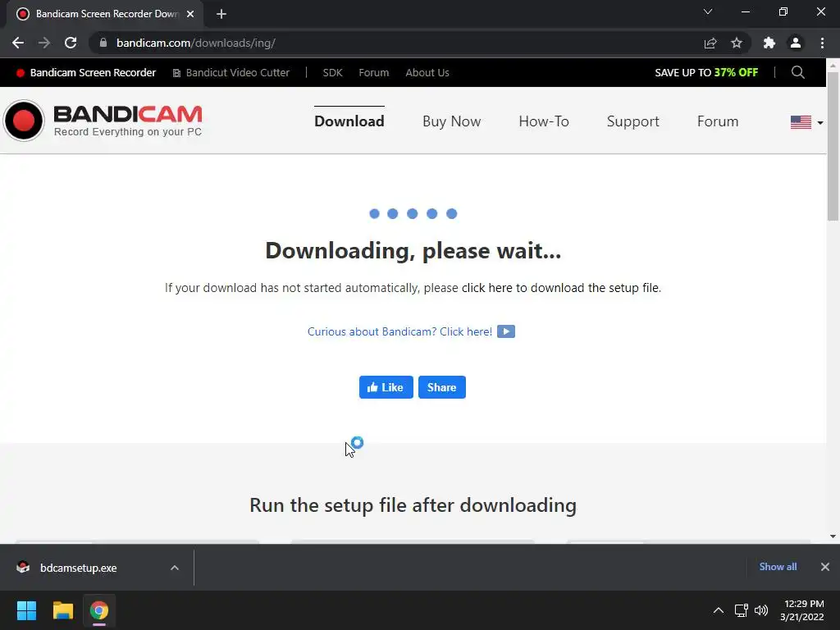Open the tab search chevron
The image size is (840, 630).
pyautogui.click(x=708, y=11)
